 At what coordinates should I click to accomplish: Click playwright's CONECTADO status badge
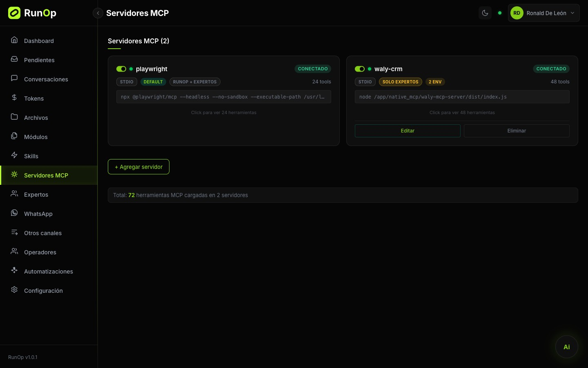point(313,69)
